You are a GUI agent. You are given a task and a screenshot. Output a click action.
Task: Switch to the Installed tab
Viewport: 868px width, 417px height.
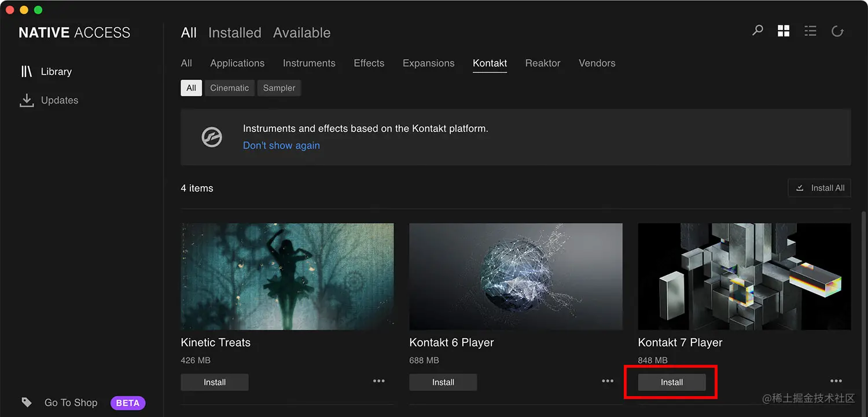234,32
